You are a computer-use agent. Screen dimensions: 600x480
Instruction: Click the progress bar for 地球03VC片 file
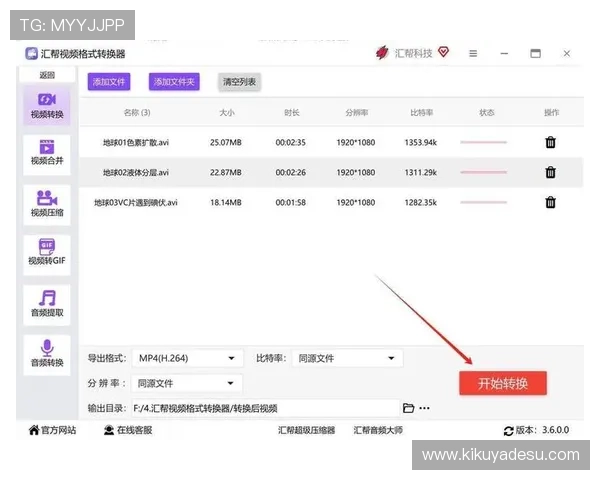[484, 202]
